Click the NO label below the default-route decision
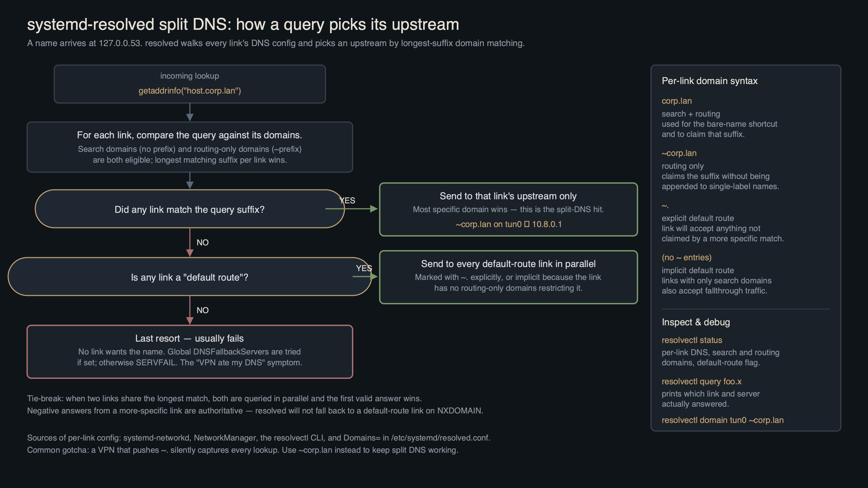 click(203, 310)
